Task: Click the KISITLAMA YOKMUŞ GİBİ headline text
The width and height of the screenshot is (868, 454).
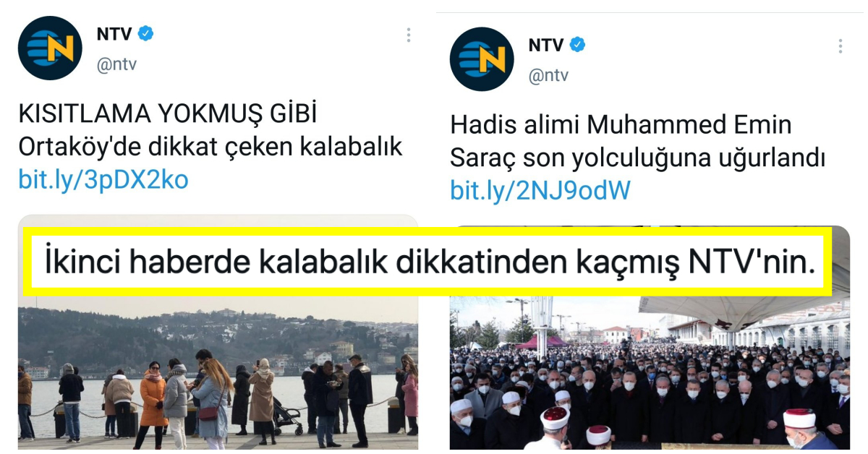Action: pos(168,114)
